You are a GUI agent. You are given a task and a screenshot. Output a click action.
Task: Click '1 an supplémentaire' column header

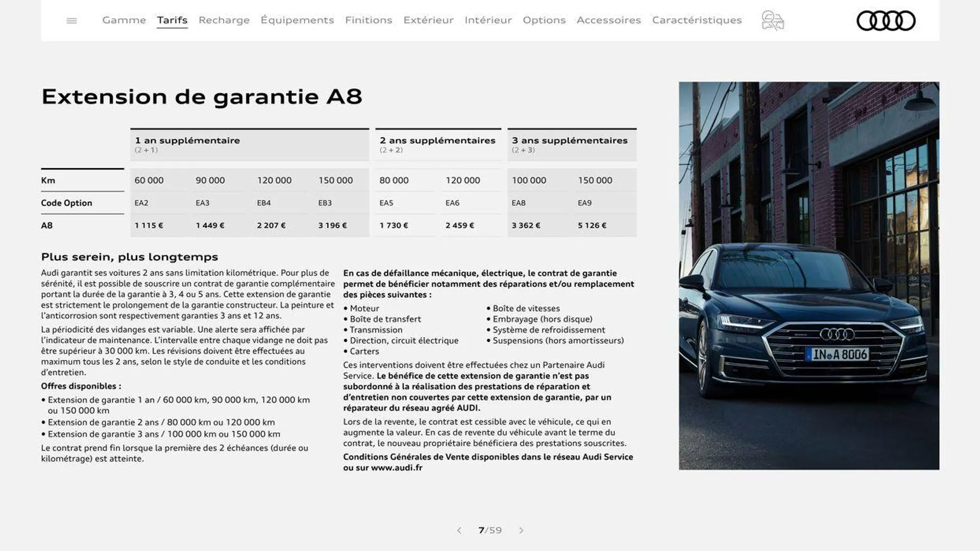[x=250, y=144]
